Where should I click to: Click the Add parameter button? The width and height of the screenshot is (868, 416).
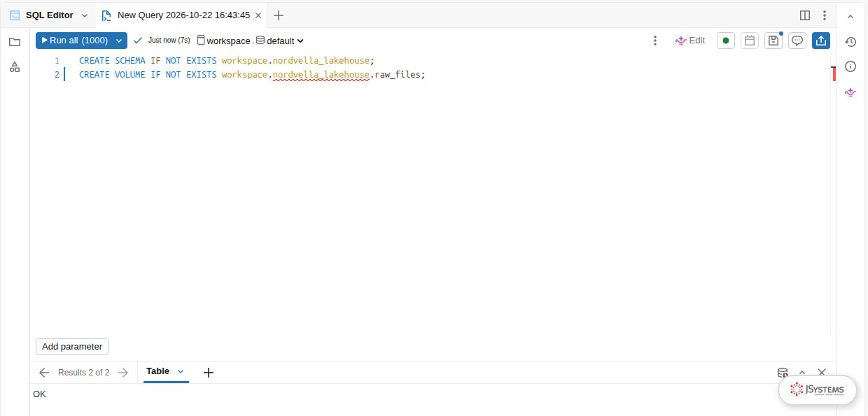click(72, 347)
